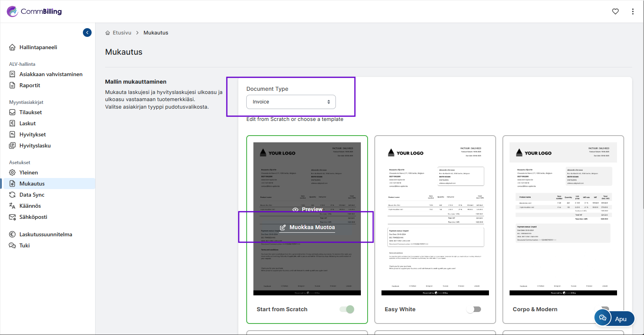This screenshot has width=644, height=335.
Task: Click Preview on the Start from Scratch template
Action: [308, 209]
